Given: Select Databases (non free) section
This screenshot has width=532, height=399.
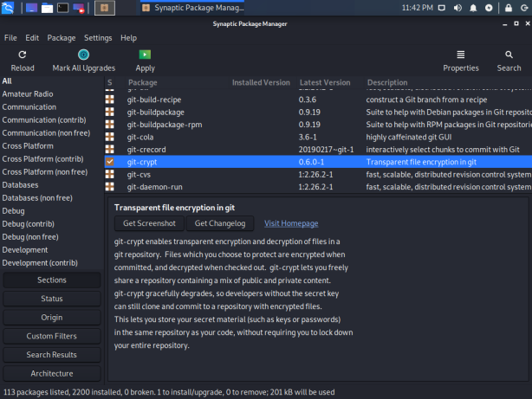Looking at the screenshot, I should coord(37,198).
